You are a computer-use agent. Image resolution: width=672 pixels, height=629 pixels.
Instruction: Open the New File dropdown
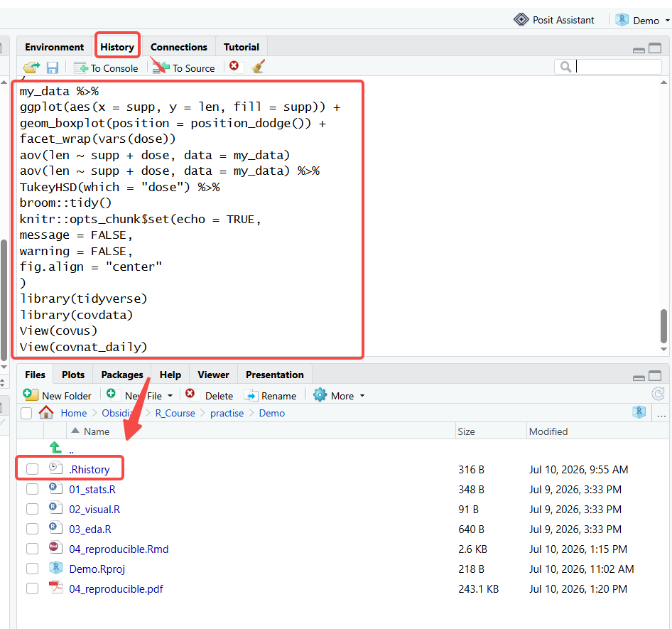[x=140, y=395]
